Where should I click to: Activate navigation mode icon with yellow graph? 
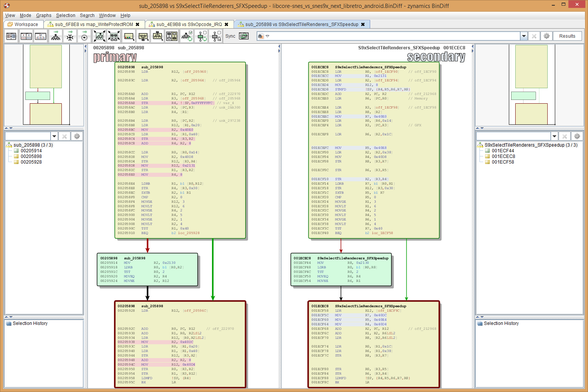point(143,36)
